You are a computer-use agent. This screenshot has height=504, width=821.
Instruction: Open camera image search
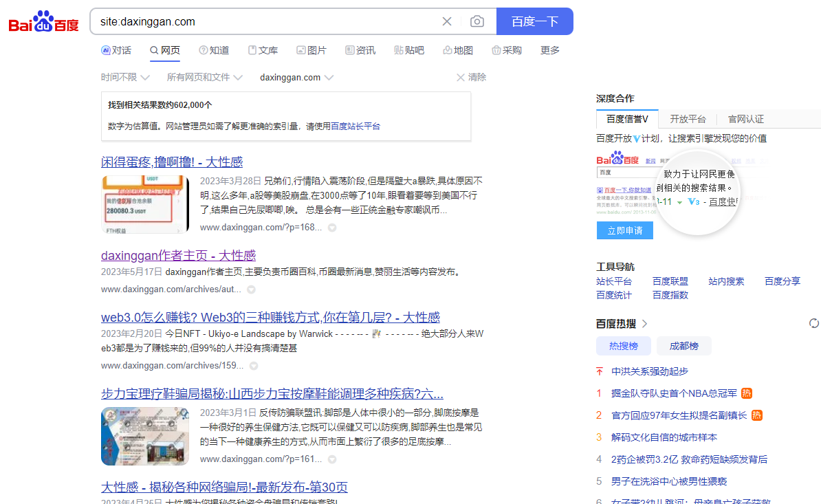(x=477, y=21)
